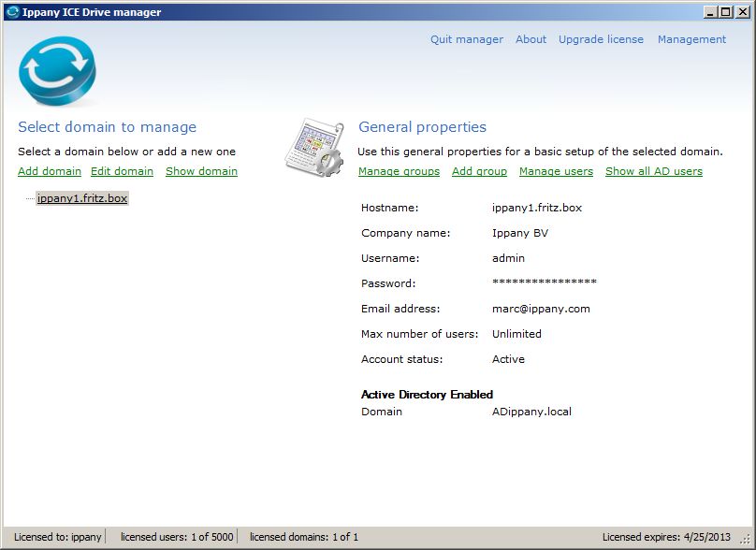The image size is (756, 550).
Task: Maximize the manager window
Action: point(726,12)
